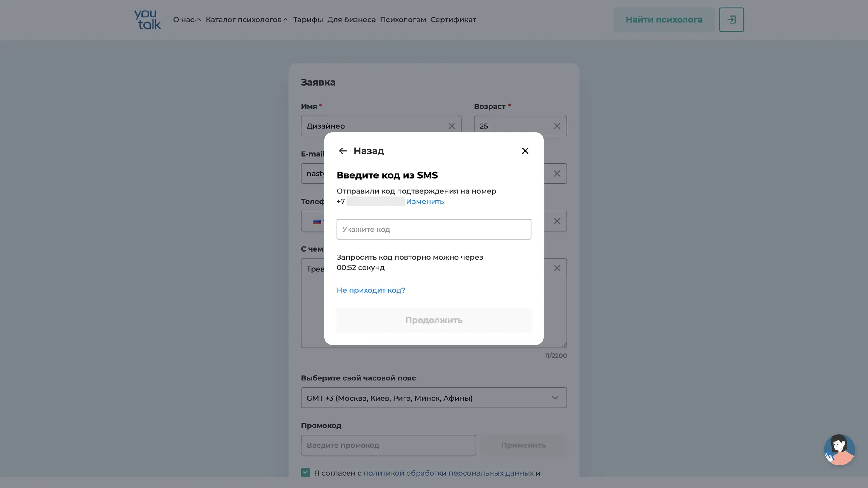The width and height of the screenshot is (868, 488).
Task: Open the Тарифы menu item
Action: click(x=308, y=20)
